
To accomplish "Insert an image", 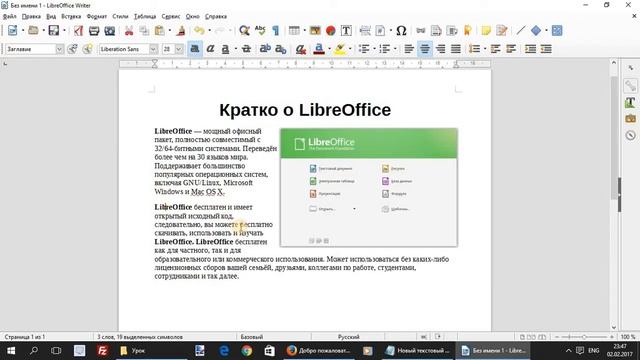I will click(315, 31).
